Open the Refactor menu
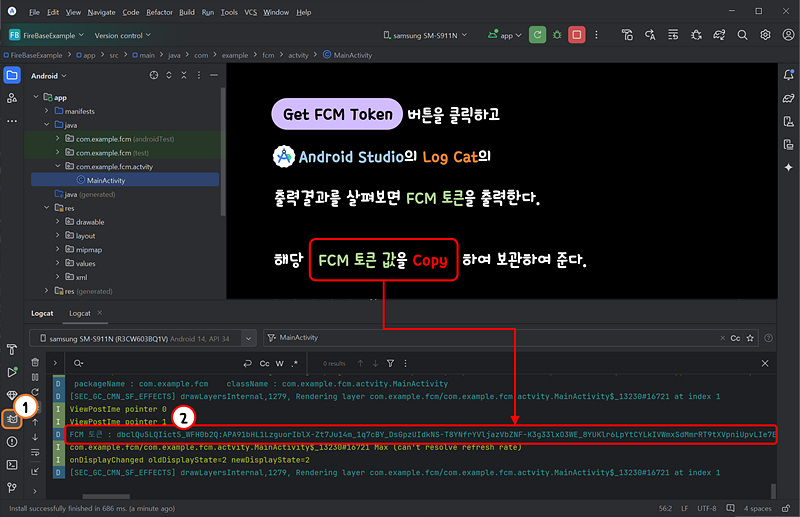The height and width of the screenshot is (517, 800). [x=159, y=12]
